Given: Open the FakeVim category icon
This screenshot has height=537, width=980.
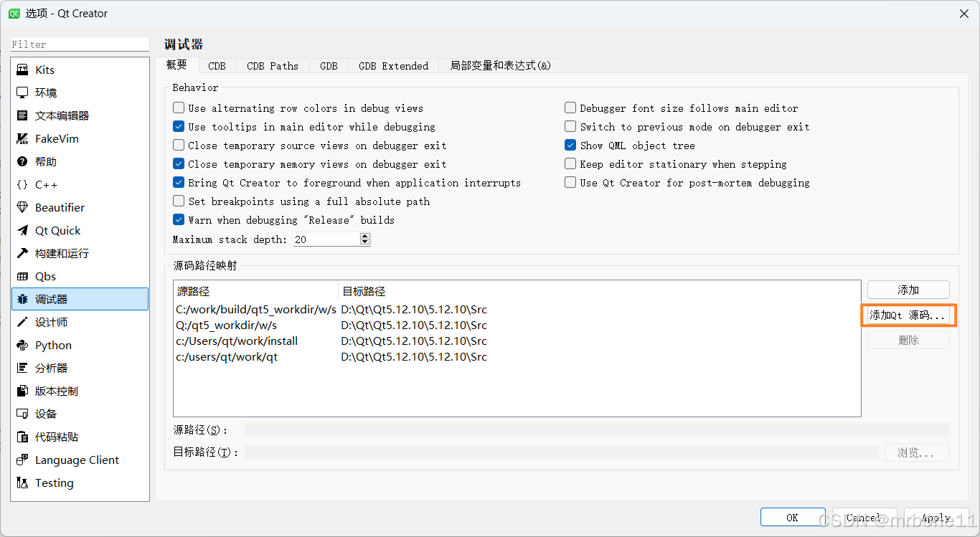Looking at the screenshot, I should (22, 138).
